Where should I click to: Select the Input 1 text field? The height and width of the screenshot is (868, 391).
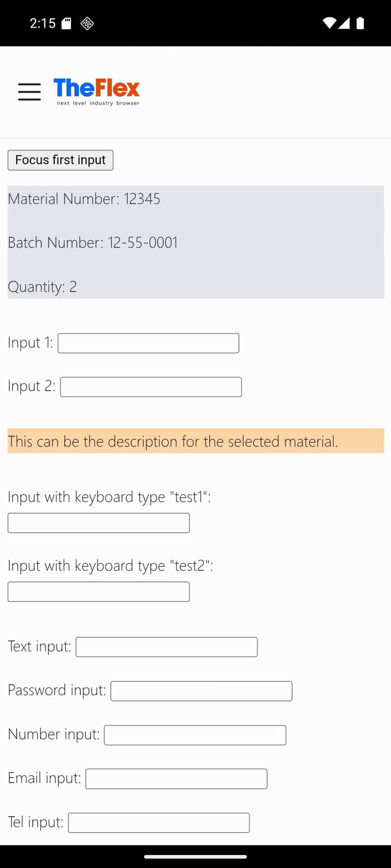click(x=148, y=343)
